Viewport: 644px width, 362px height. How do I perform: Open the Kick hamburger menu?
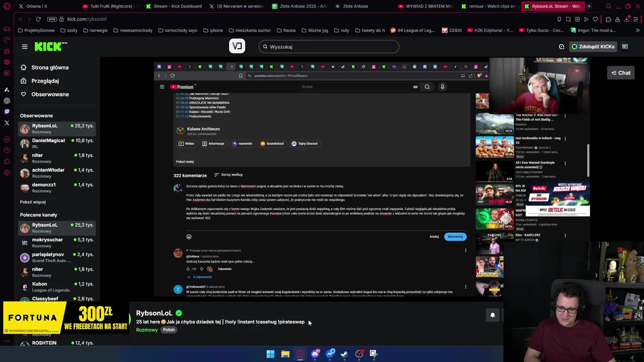tap(25, 47)
